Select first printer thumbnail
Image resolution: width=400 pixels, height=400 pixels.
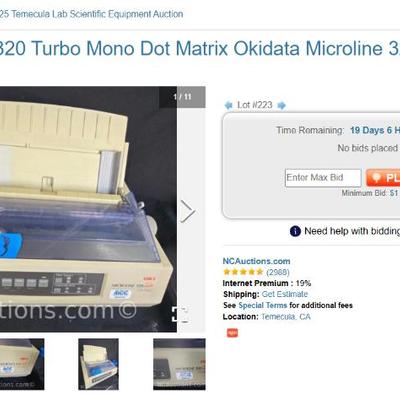[22, 364]
